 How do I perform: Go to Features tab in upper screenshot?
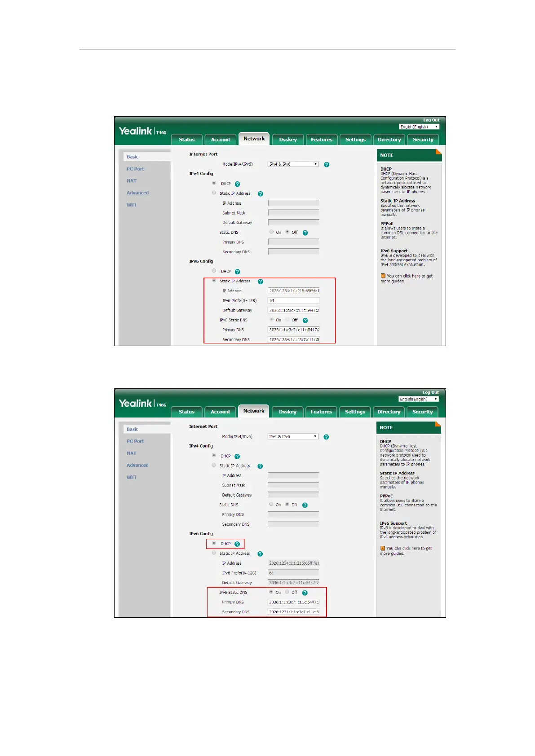coord(322,140)
